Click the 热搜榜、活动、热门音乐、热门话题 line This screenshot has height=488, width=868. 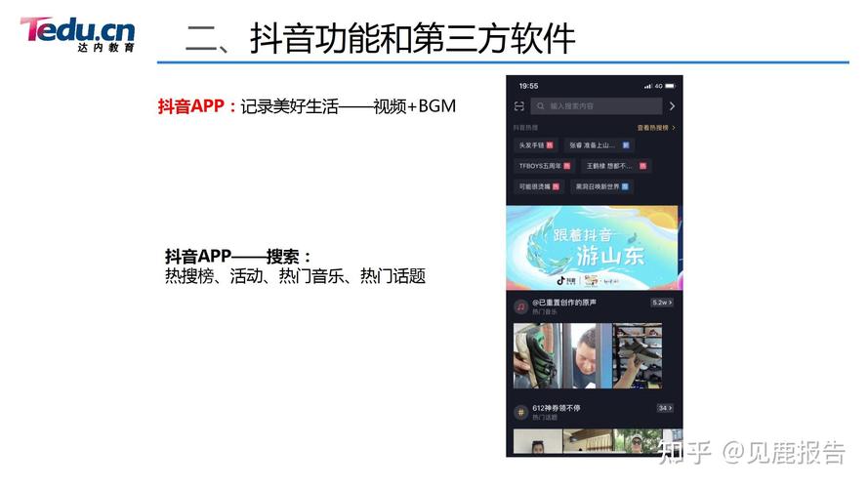[x=295, y=276]
